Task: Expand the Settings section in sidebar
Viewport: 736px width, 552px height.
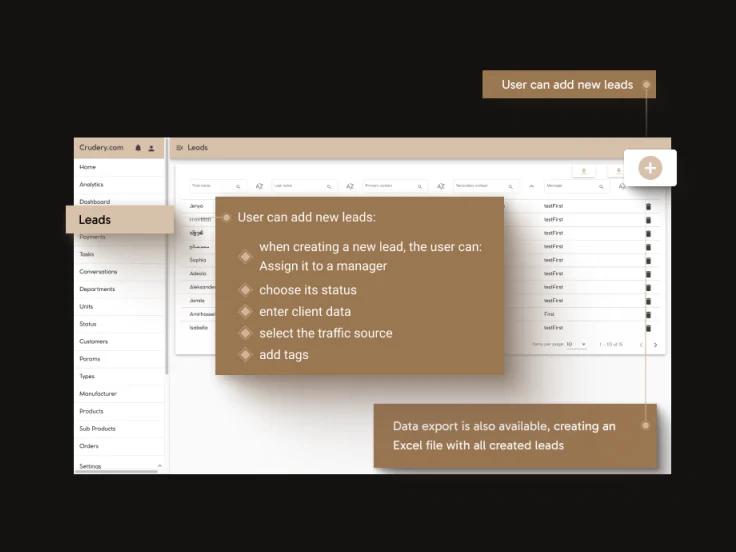Action: pos(90,466)
